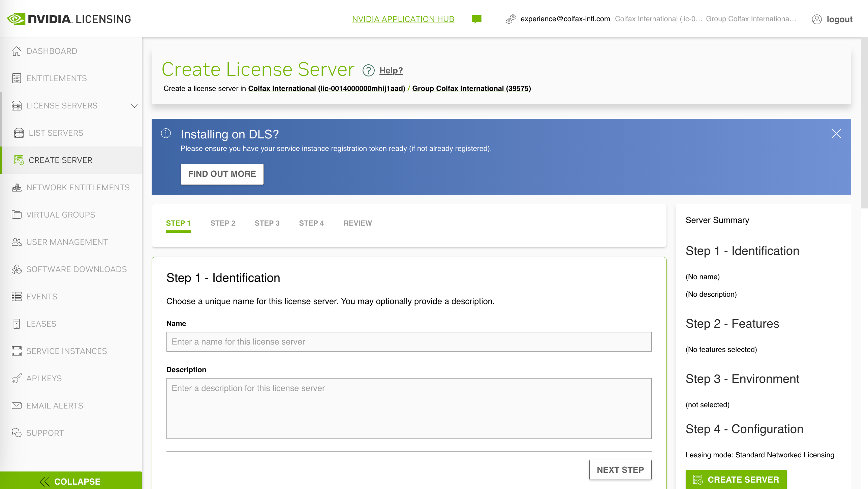Click the info icon in DLS banner
The width and height of the screenshot is (868, 489).
pos(166,133)
